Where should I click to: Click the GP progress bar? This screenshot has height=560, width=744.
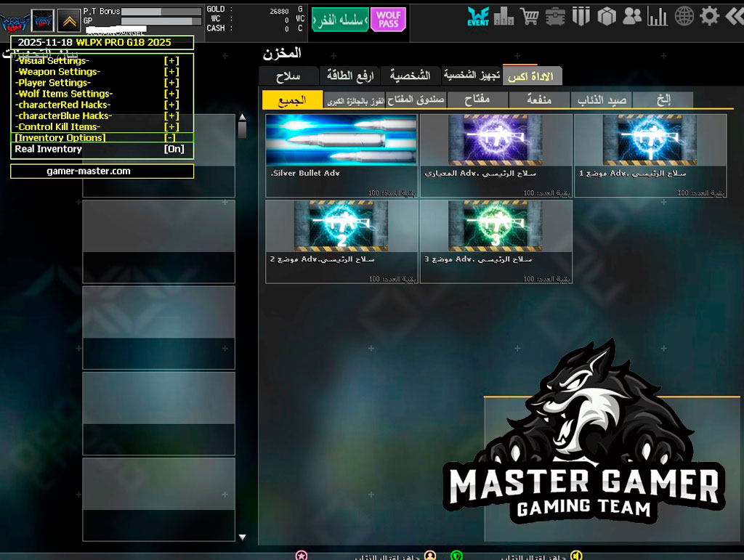click(161, 21)
